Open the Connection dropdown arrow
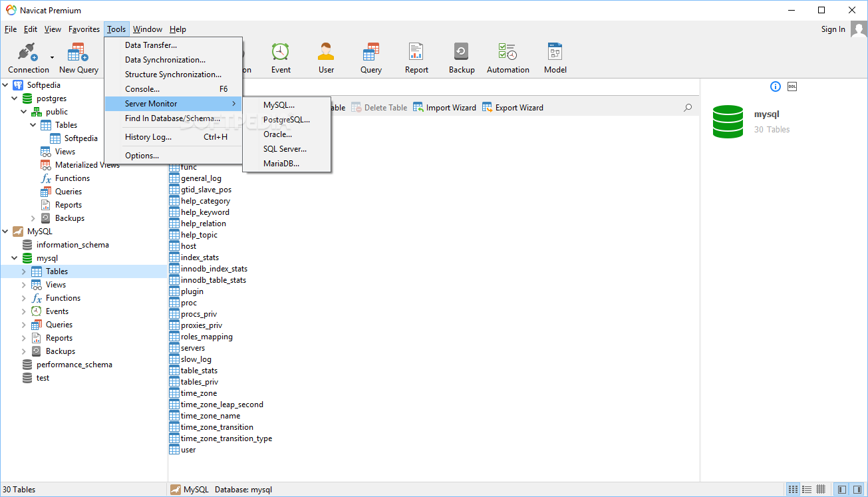This screenshot has height=497, width=868. pos(52,58)
